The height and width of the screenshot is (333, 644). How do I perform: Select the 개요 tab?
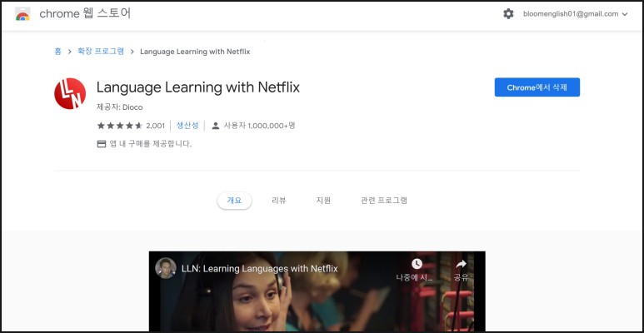(x=234, y=201)
